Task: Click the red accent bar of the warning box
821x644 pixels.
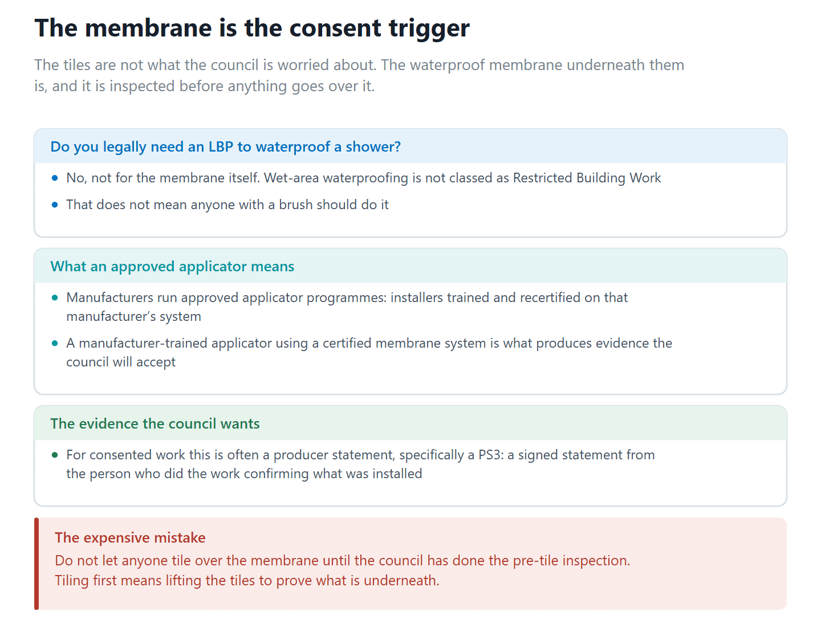Action: click(36, 564)
